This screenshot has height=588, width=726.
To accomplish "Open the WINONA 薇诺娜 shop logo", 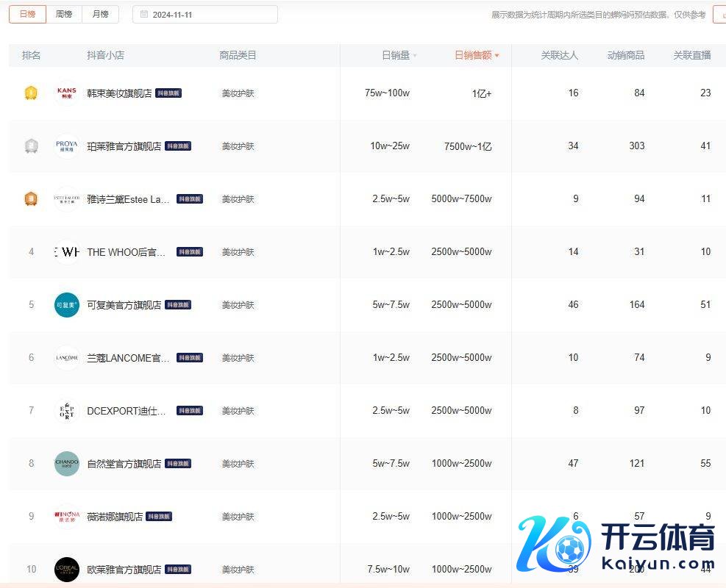I will tap(67, 516).
